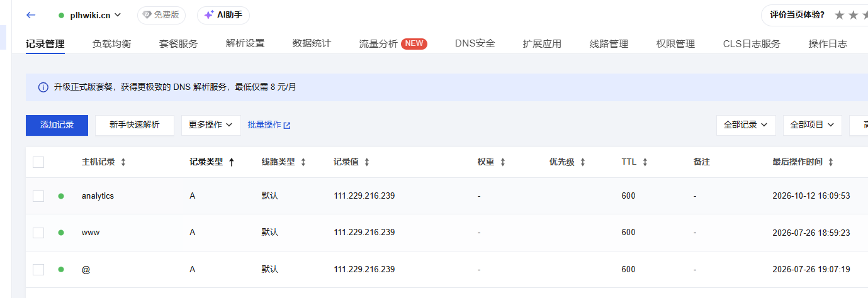Click the NEW badge on 流量分析
Image resolution: width=868 pixels, height=298 pixels.
(x=414, y=43)
